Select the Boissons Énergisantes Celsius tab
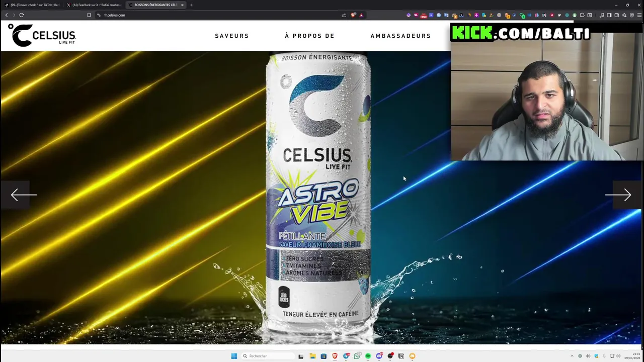This screenshot has width=644, height=362. (156, 5)
